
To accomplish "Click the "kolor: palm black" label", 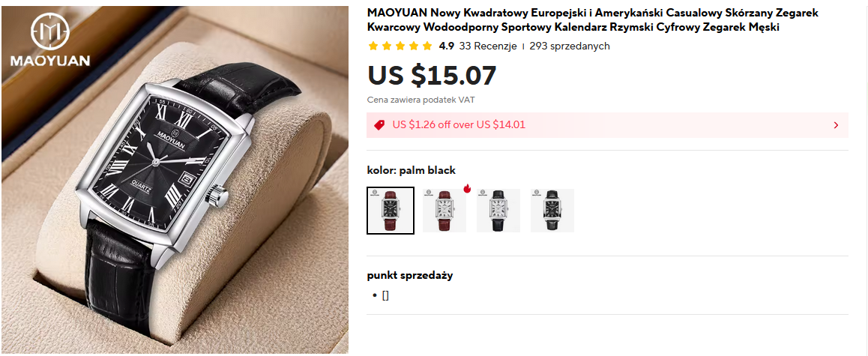I will click(x=411, y=170).
